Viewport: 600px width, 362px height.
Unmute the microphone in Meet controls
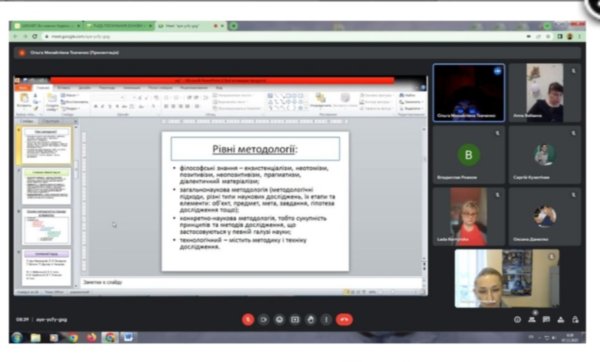(248, 320)
